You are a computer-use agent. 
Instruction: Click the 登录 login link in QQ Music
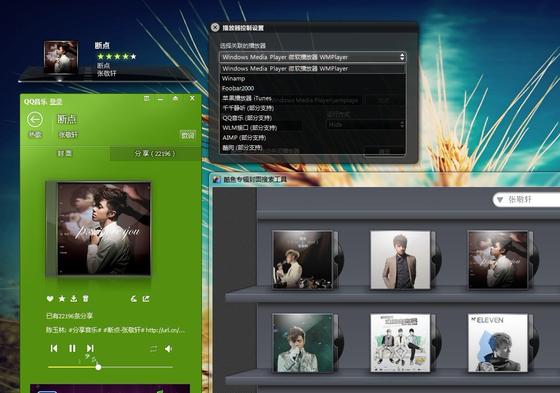pyautogui.click(x=56, y=101)
